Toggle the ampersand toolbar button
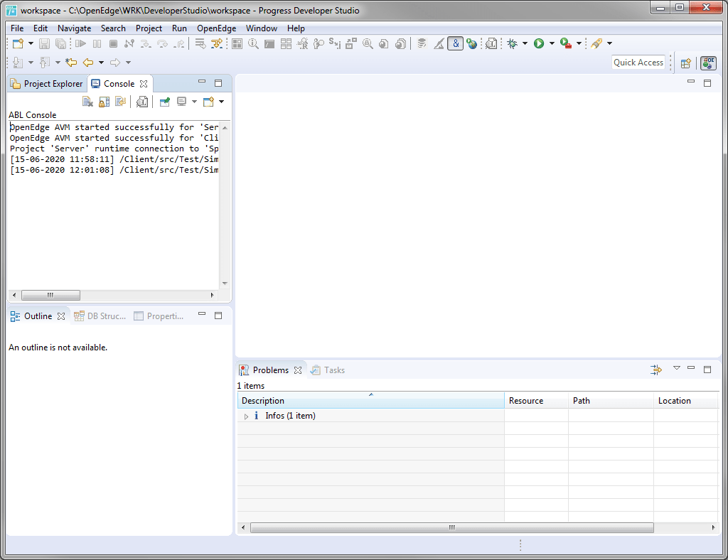 [456, 43]
